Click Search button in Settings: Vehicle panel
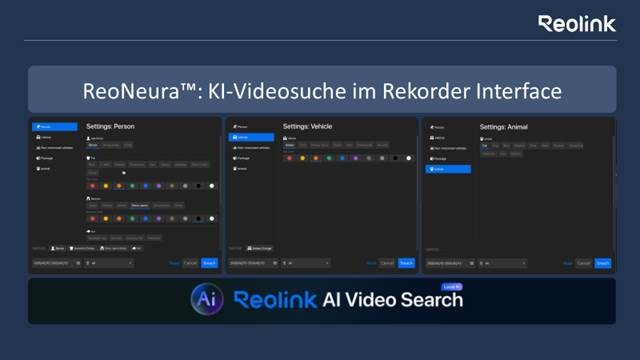640x360 pixels. pyautogui.click(x=406, y=263)
